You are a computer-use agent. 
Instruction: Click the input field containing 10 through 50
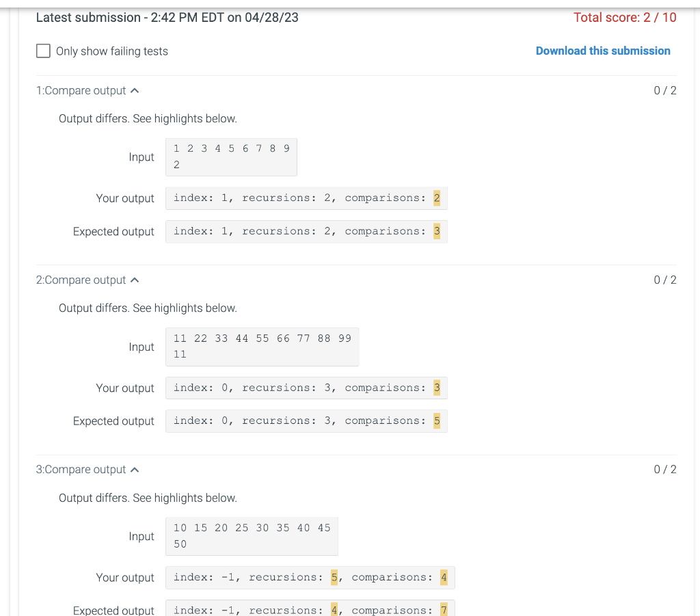click(x=252, y=536)
